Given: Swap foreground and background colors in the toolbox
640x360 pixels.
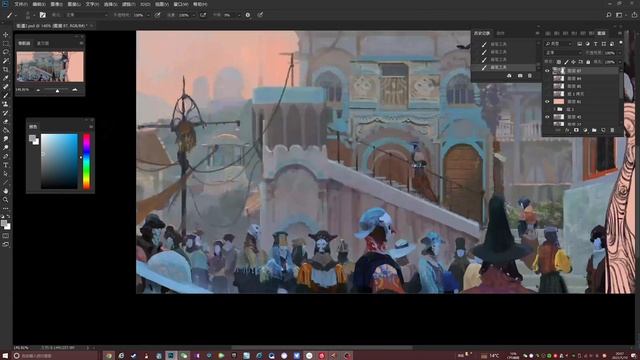Looking at the screenshot, I should click(9, 217).
